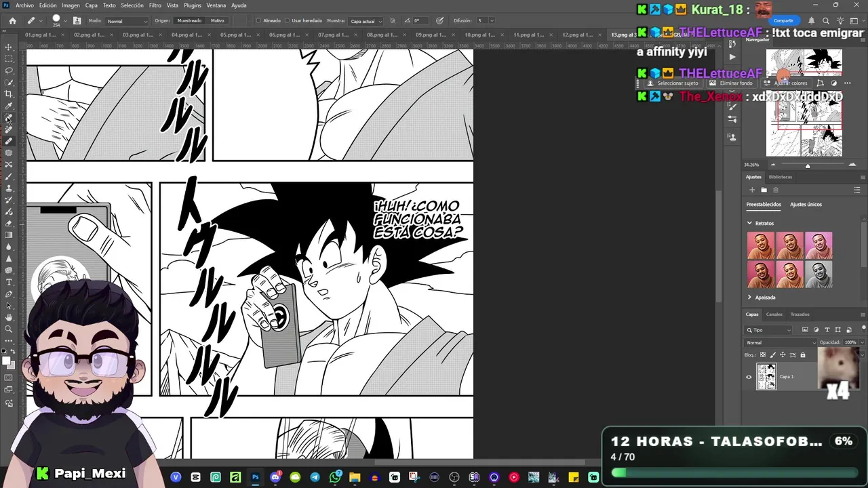Open the Archivo menu
This screenshot has height=488, width=868.
tap(24, 5)
